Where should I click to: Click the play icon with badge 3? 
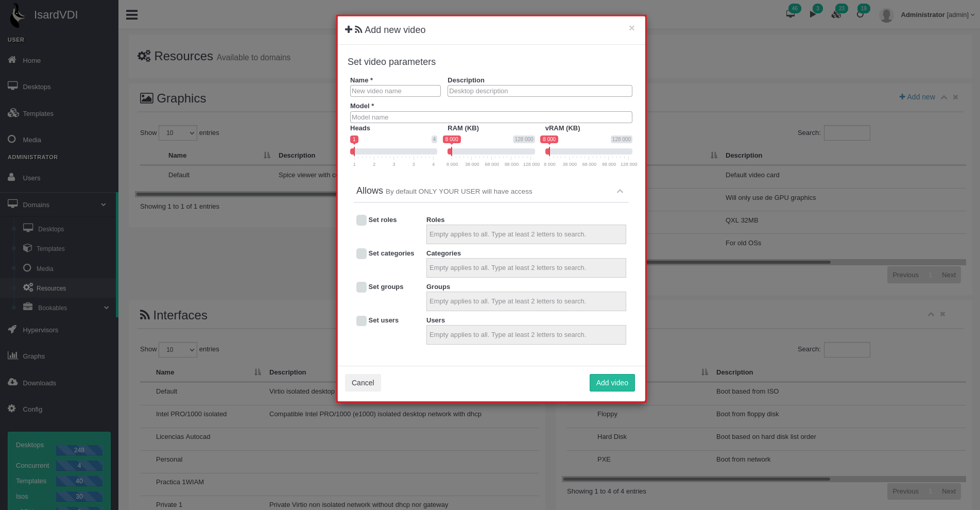point(813,14)
